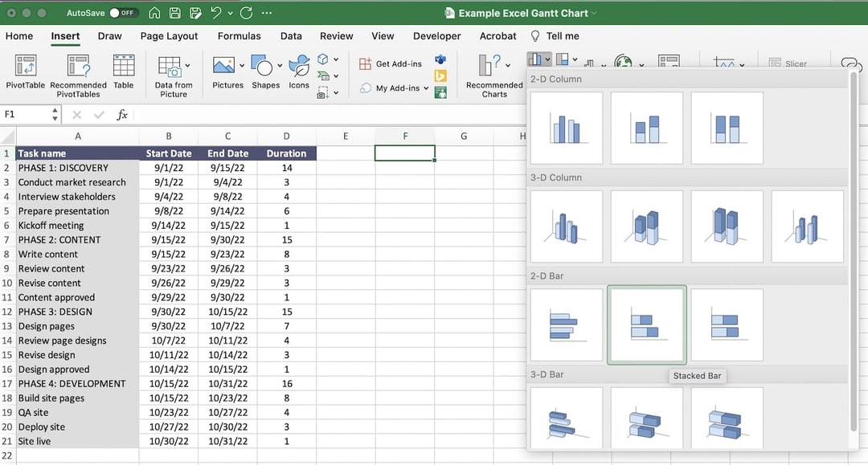
Task: Select the Stacked Bar chart type
Action: click(647, 324)
